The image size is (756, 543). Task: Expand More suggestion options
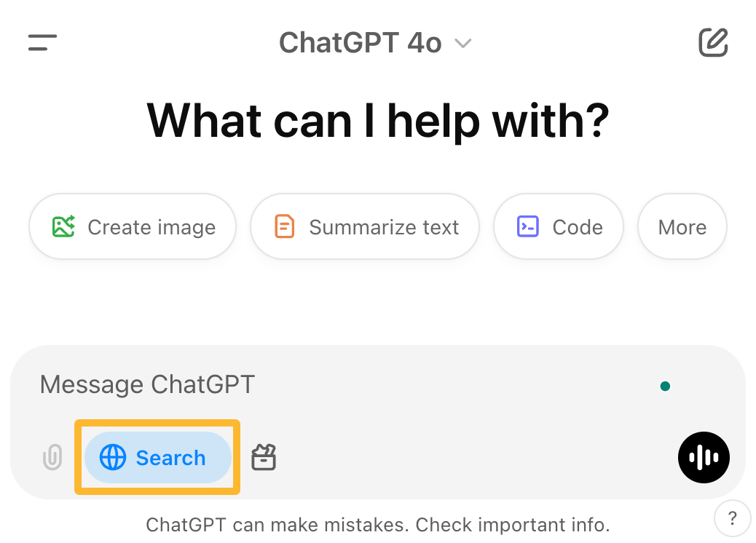tap(682, 226)
